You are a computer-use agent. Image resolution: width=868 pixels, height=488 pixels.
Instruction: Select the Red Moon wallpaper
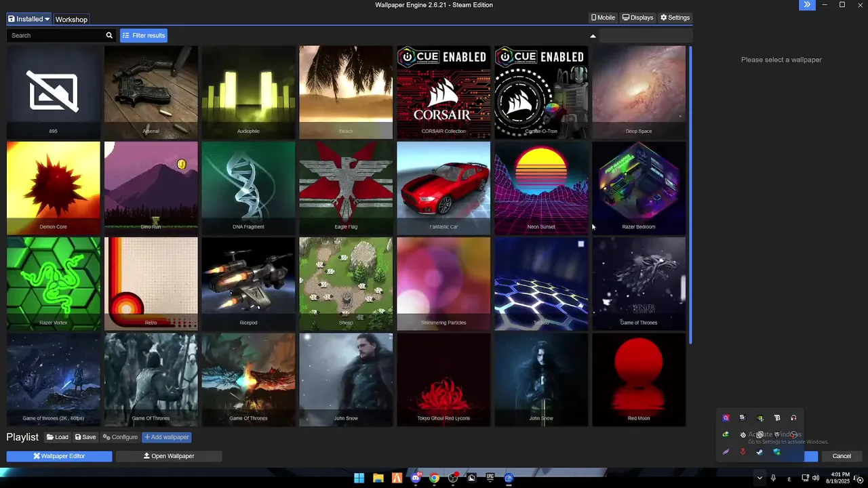coord(639,380)
